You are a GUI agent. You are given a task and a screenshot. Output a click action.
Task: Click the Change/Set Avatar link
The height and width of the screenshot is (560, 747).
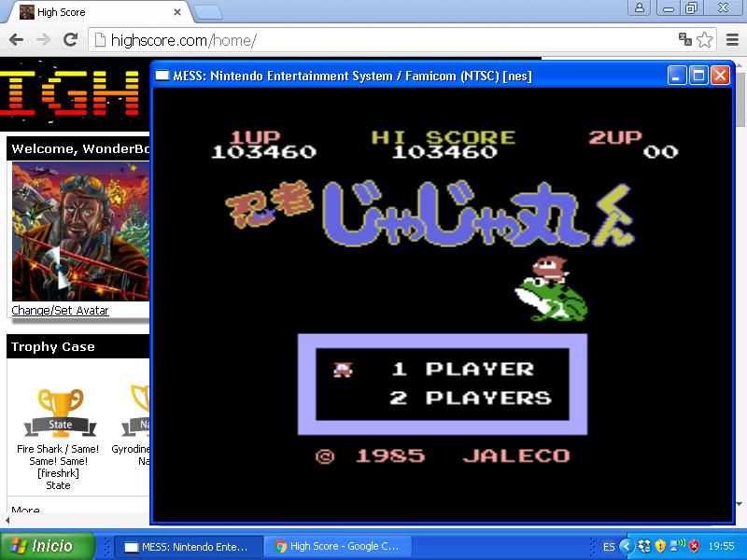click(60, 311)
